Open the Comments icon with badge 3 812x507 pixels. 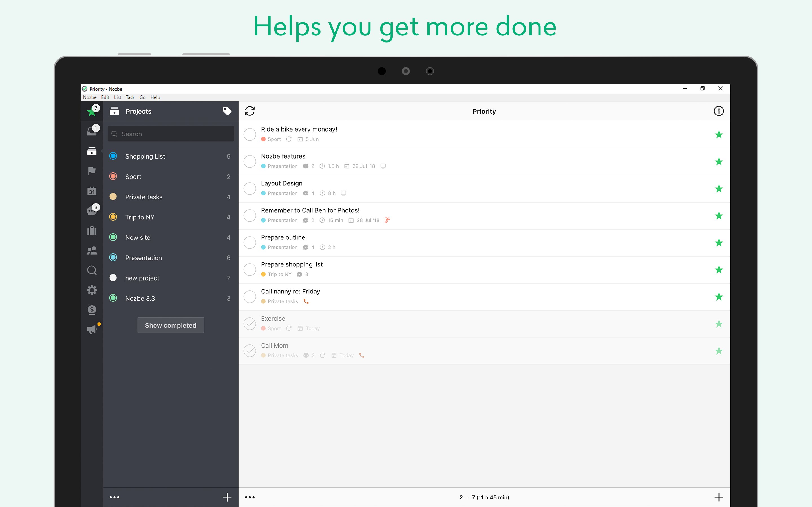92,211
